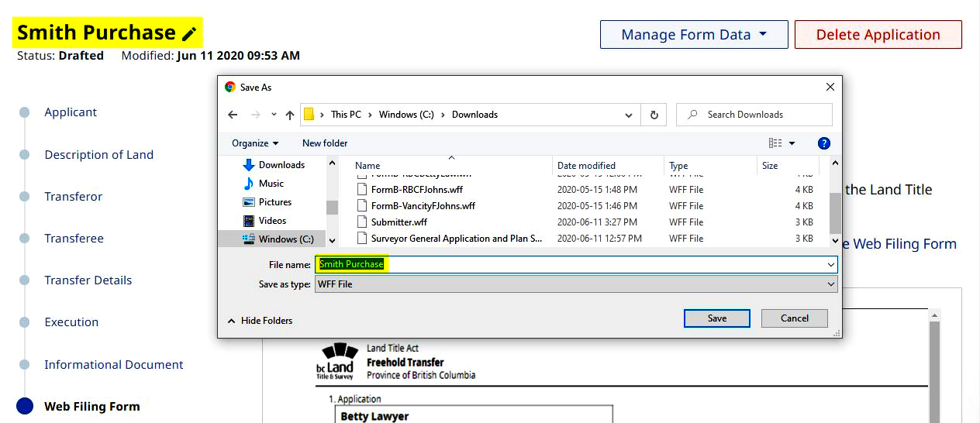Go to the Execution step

[71, 322]
